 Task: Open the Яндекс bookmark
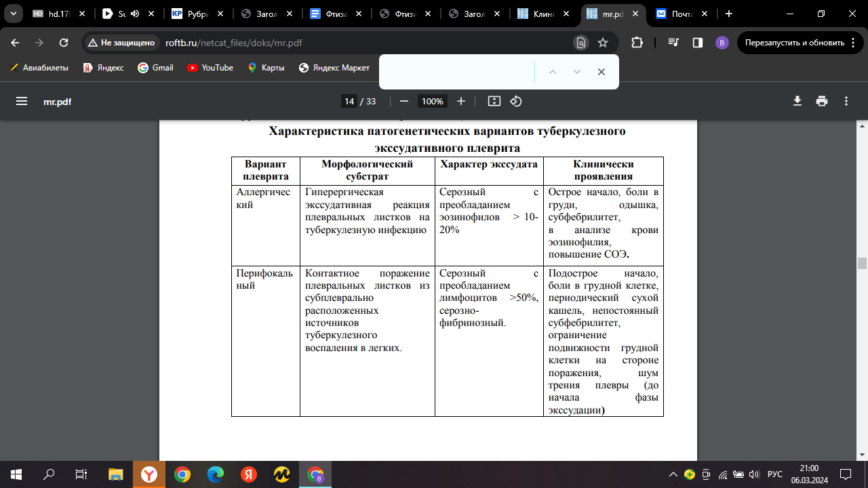point(103,68)
